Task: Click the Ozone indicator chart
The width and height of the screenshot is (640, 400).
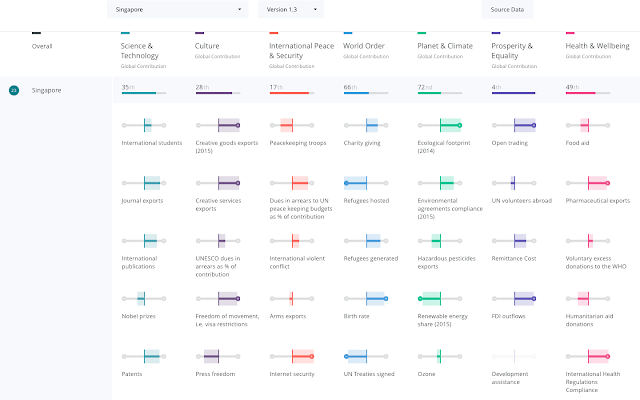Action: [x=440, y=356]
